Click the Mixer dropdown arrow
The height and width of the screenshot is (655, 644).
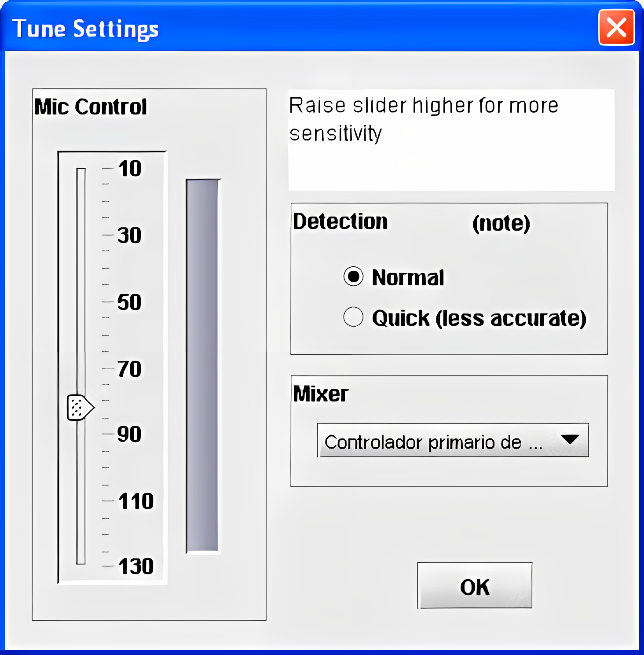pos(570,439)
